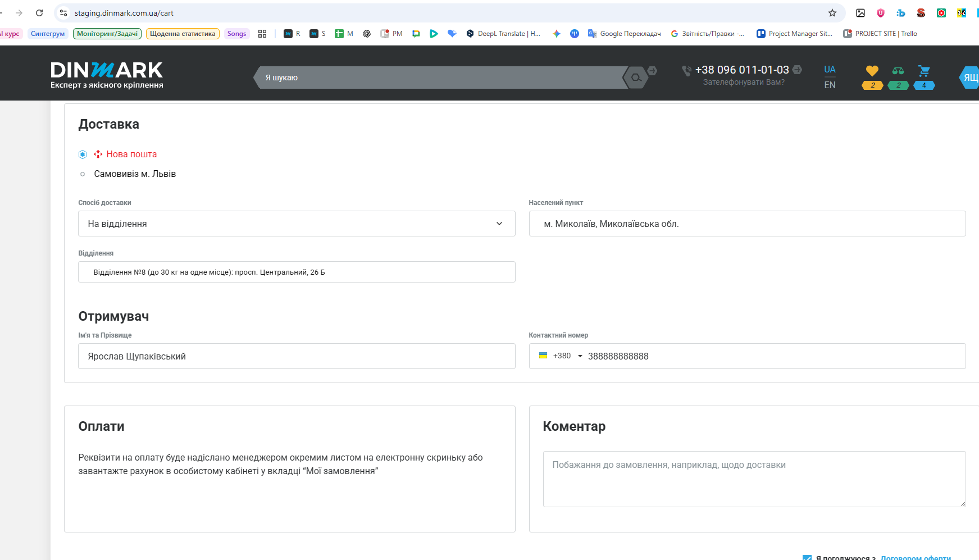Open the favorites heart icon
Screen dimensions: 979x560
coord(872,71)
